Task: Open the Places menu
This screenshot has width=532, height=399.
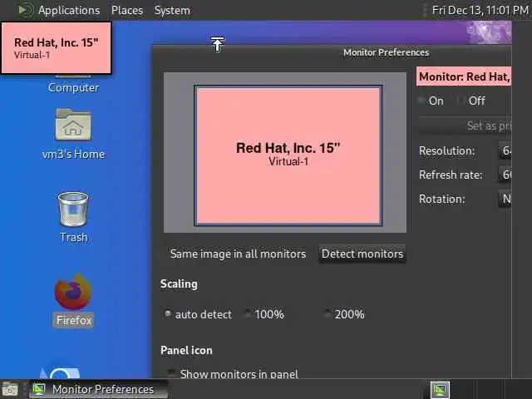Action: pos(127,10)
